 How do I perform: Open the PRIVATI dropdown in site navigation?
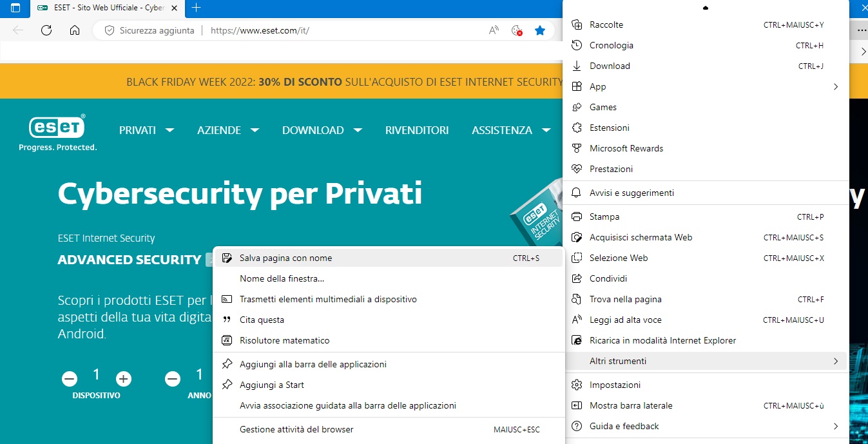(146, 130)
